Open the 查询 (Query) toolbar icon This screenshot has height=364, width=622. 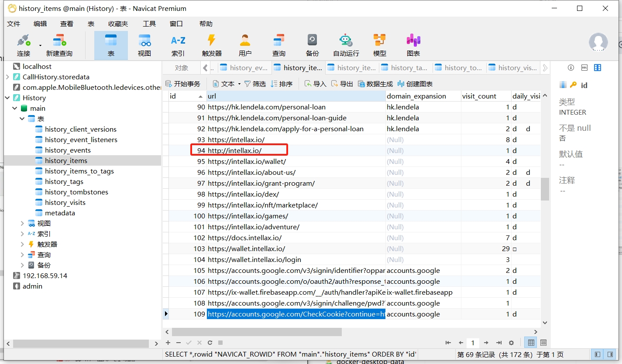278,45
